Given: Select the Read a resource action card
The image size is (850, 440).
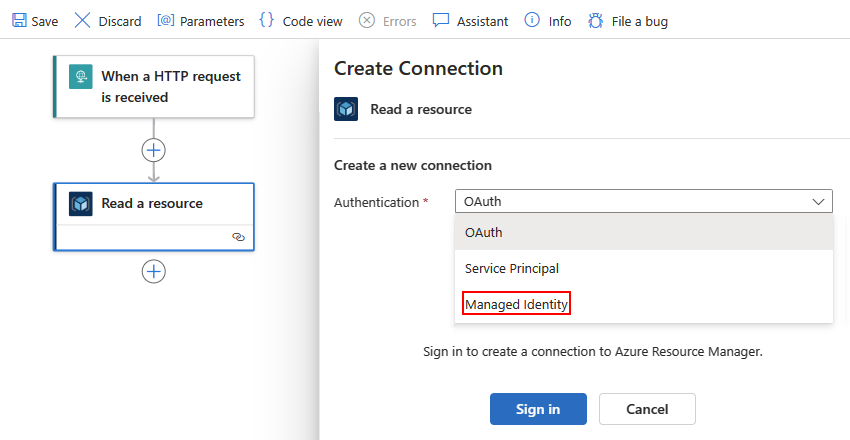Looking at the screenshot, I should (x=153, y=204).
